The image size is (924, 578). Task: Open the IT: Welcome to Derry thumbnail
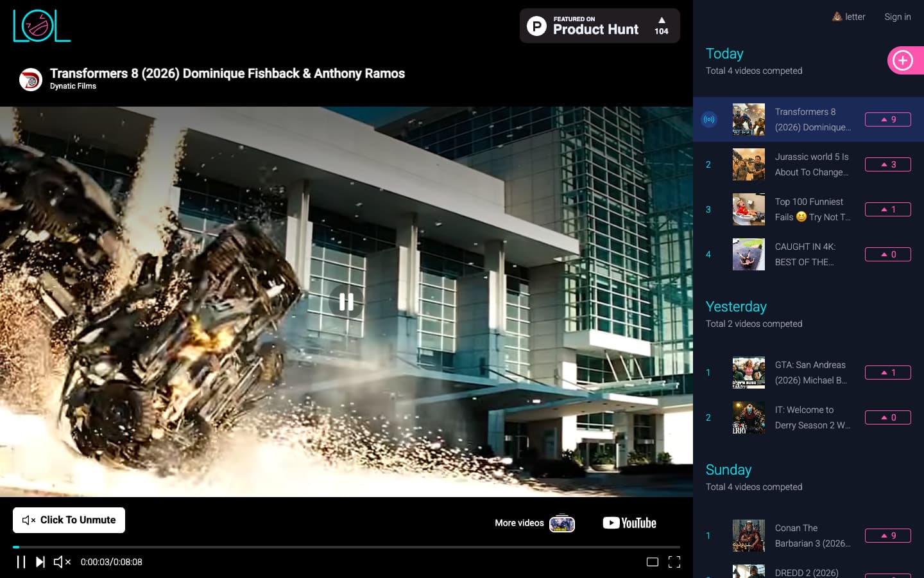(x=749, y=417)
